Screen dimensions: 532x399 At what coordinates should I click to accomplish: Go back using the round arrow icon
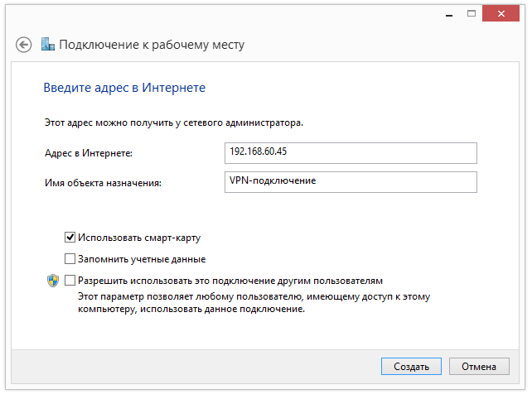point(23,45)
